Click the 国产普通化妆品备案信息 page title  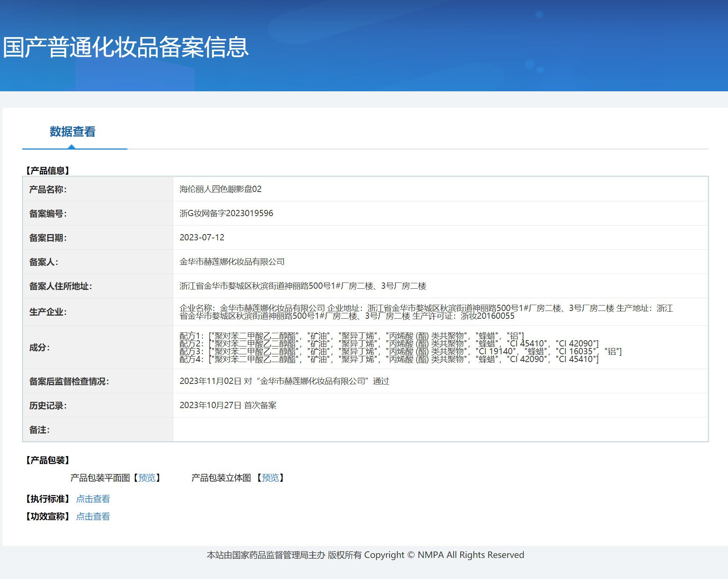click(126, 47)
